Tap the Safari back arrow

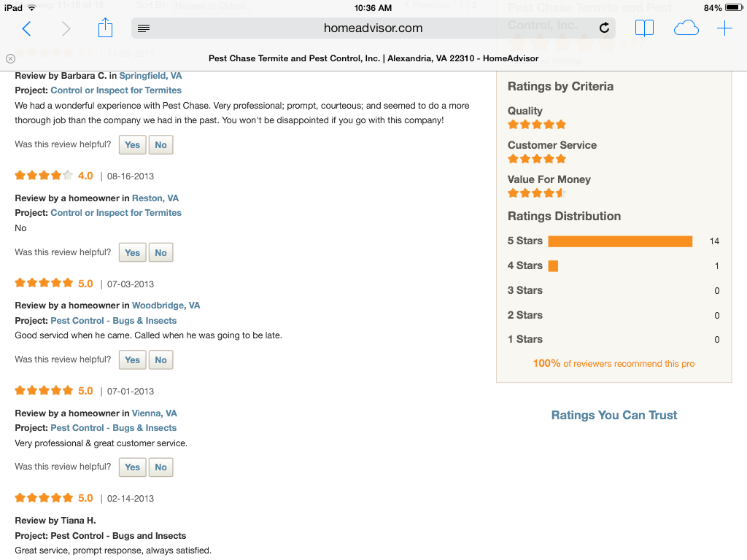[27, 28]
